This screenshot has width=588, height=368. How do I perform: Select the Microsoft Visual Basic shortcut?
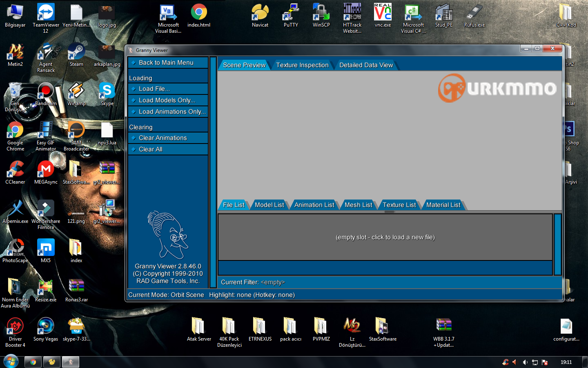(x=168, y=18)
